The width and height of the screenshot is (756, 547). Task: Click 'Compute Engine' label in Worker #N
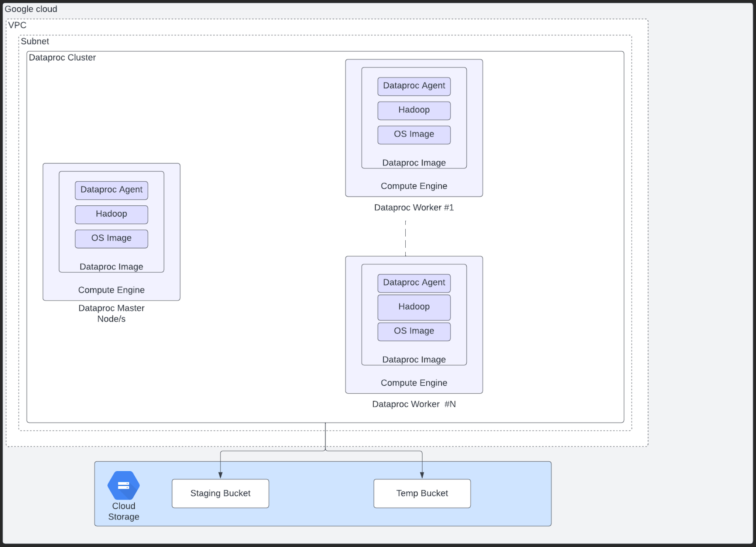click(x=414, y=383)
